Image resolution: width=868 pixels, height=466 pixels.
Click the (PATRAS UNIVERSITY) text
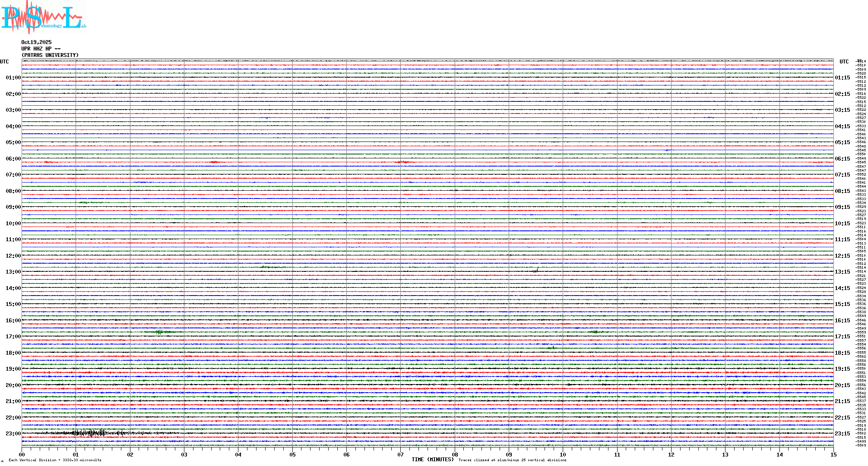tap(50, 55)
